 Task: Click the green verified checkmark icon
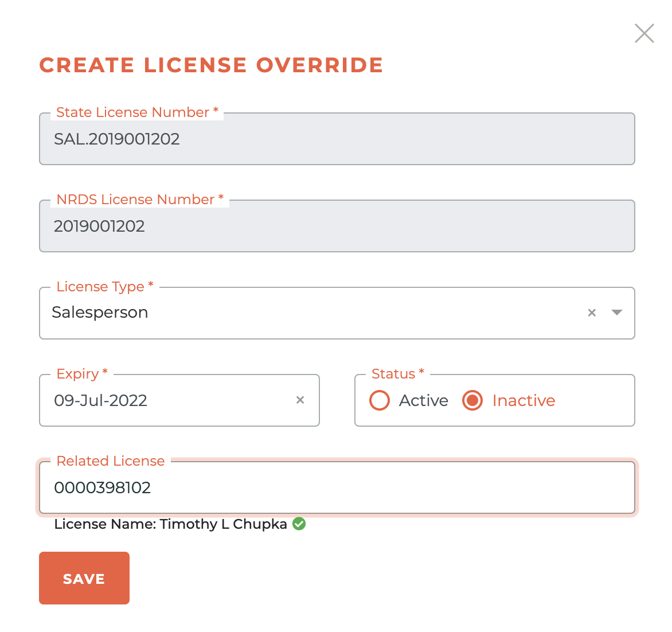(x=299, y=524)
